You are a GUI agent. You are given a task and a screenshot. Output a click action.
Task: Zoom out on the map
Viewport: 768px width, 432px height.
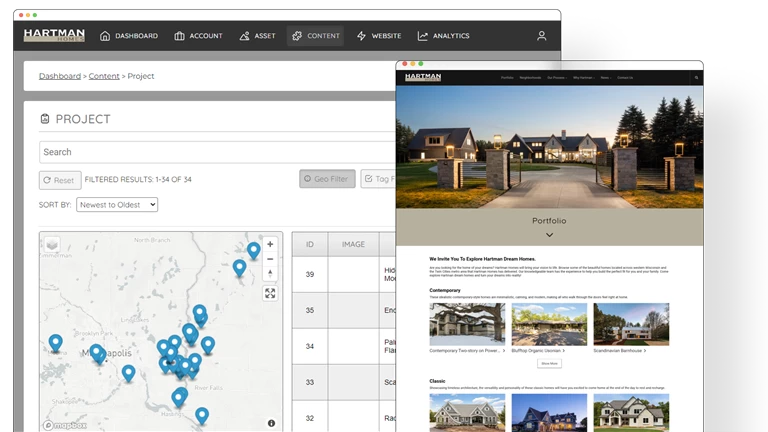pyautogui.click(x=270, y=259)
